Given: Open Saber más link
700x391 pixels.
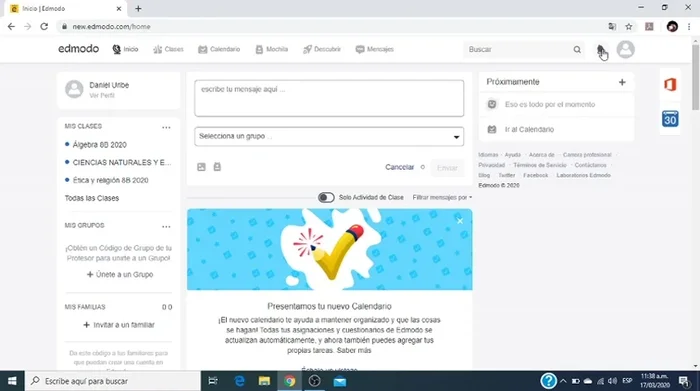Looking at the screenshot, I should coord(354,350).
